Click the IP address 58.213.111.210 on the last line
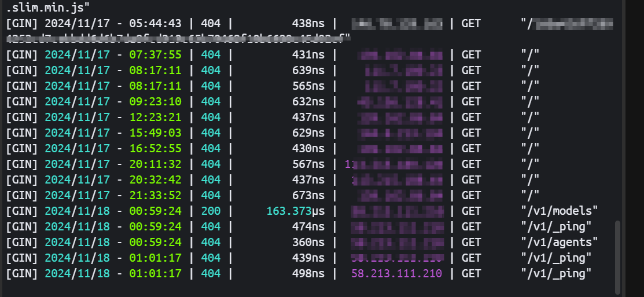 coord(397,274)
